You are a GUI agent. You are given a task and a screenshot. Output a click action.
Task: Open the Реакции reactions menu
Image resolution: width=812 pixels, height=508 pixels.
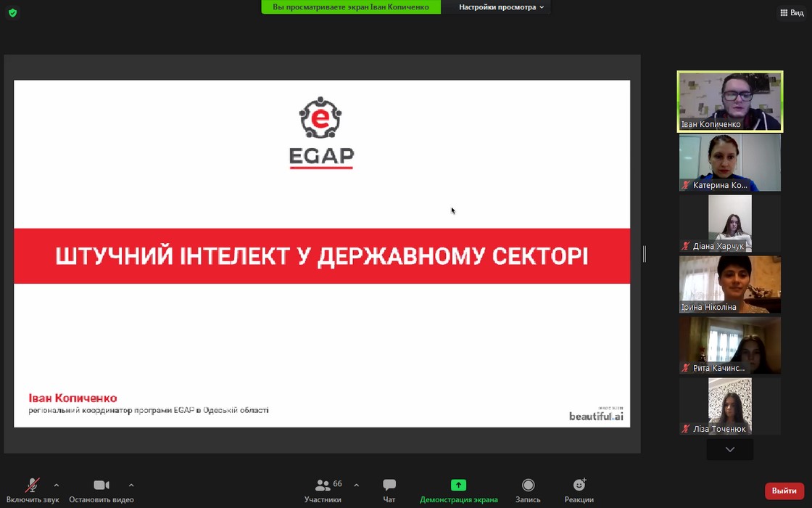(579, 491)
